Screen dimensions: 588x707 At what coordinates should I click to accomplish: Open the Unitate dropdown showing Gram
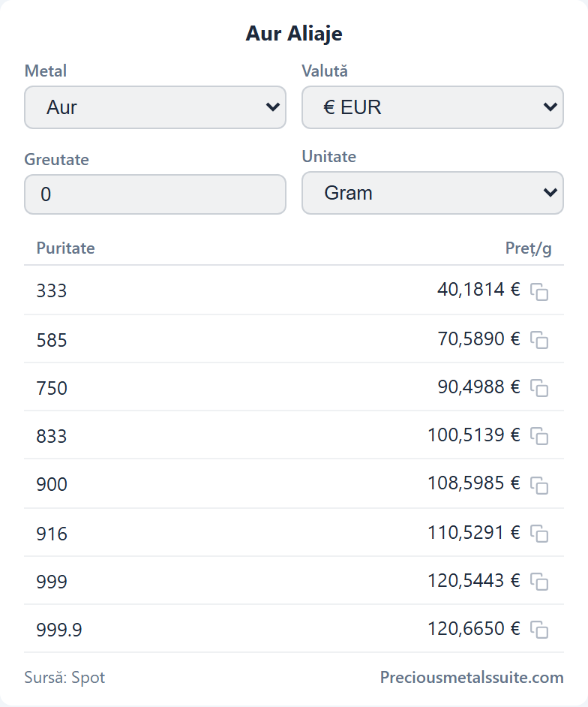pos(433,193)
